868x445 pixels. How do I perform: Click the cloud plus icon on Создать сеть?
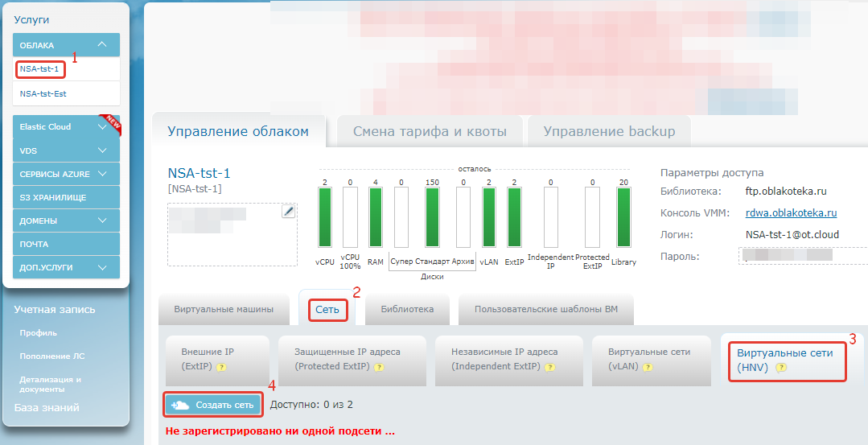(x=180, y=405)
